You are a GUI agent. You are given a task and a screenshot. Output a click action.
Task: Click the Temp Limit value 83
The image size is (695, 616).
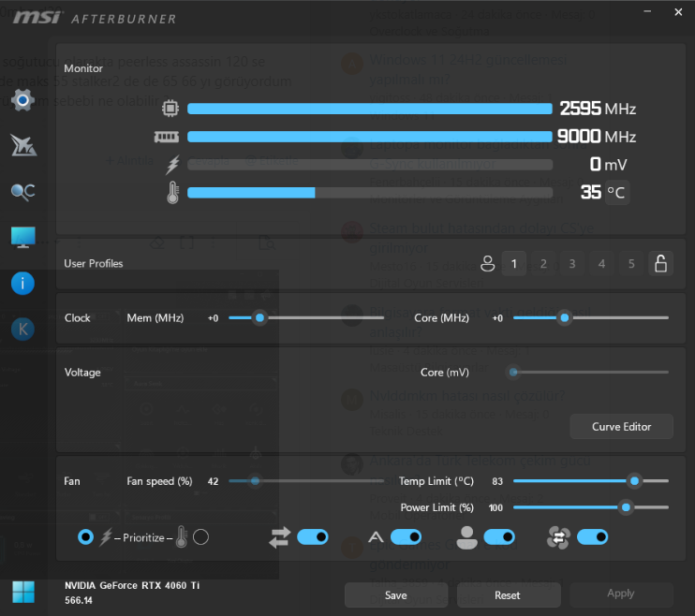coord(497,481)
